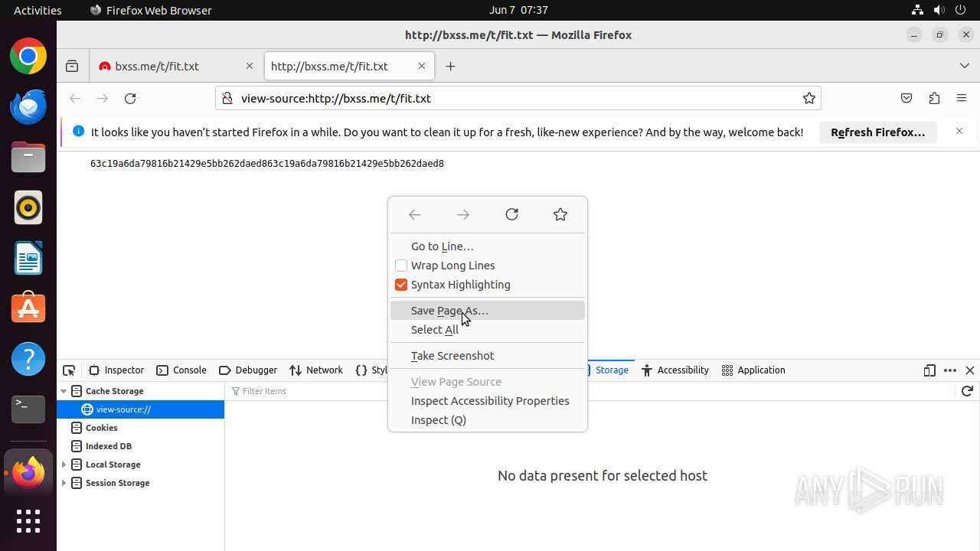Open the clock and calendar menu
Viewport: 980px width, 551px height.
tap(518, 10)
